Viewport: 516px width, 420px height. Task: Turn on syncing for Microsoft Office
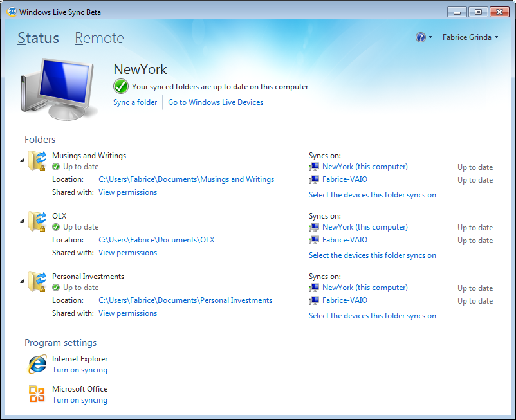click(80, 400)
